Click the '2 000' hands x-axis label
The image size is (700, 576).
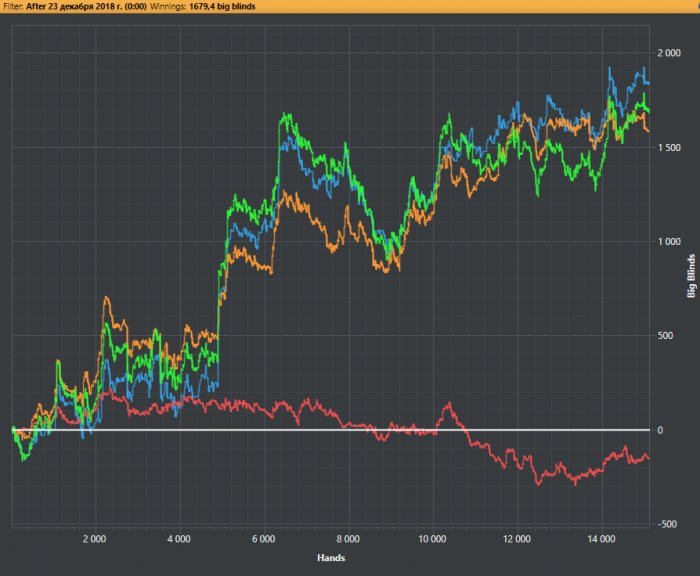pyautogui.click(x=95, y=539)
